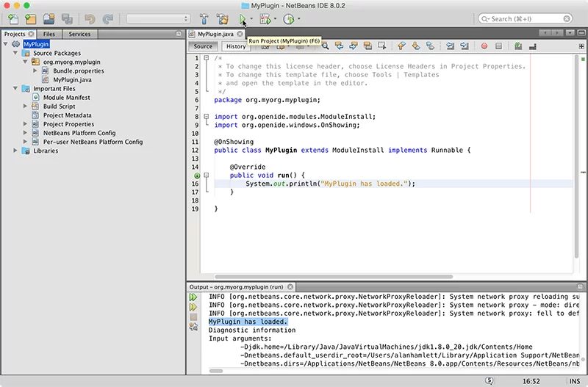
Task: Click the override glyph on line 15
Action: (197, 176)
